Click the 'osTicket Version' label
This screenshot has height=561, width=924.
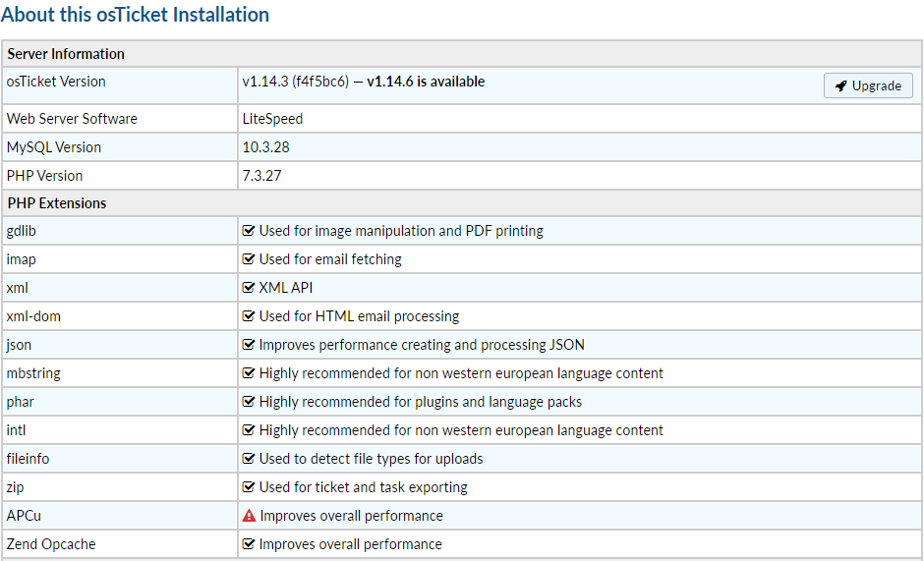click(x=56, y=82)
